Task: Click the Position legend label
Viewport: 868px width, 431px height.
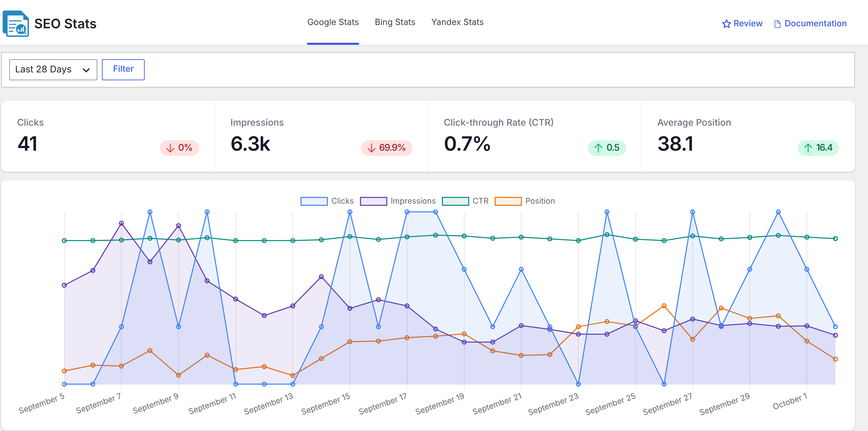Action: tap(540, 201)
